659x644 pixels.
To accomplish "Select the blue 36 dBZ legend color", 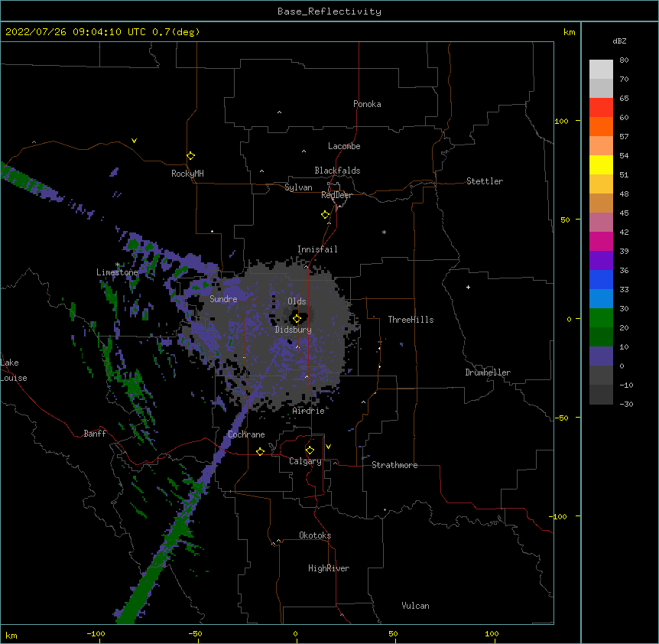I will (x=601, y=279).
